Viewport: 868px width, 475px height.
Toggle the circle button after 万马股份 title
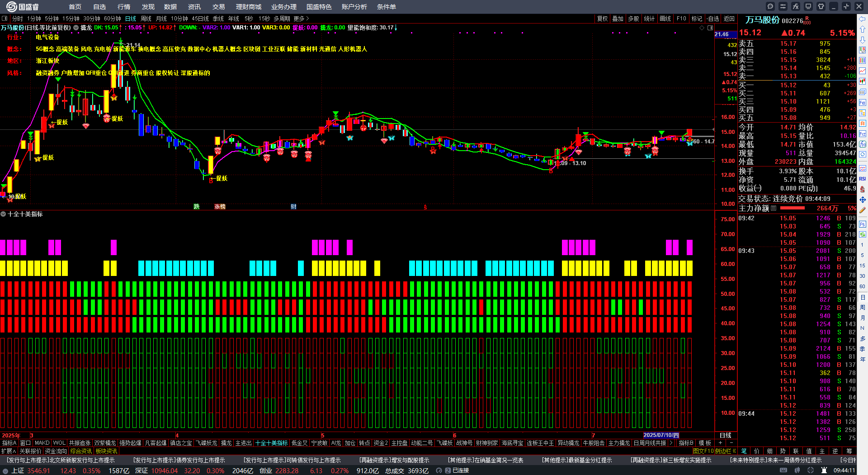(x=76, y=28)
